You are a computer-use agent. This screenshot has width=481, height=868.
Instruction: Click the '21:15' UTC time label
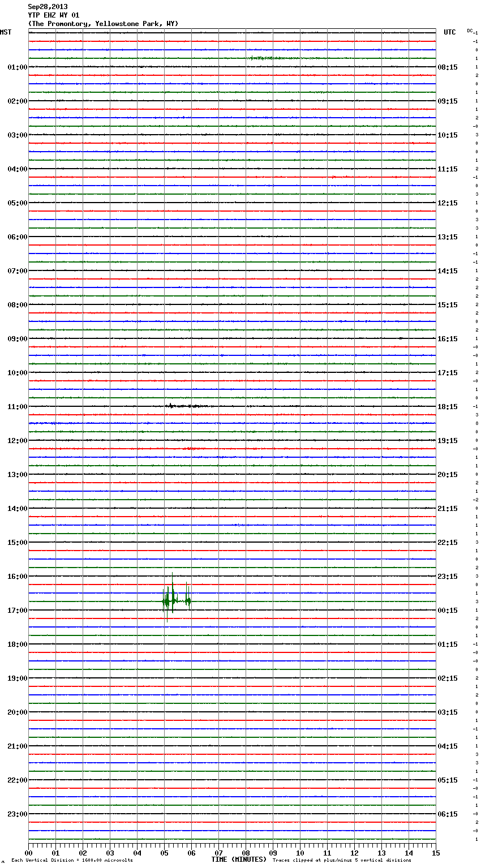click(x=448, y=509)
